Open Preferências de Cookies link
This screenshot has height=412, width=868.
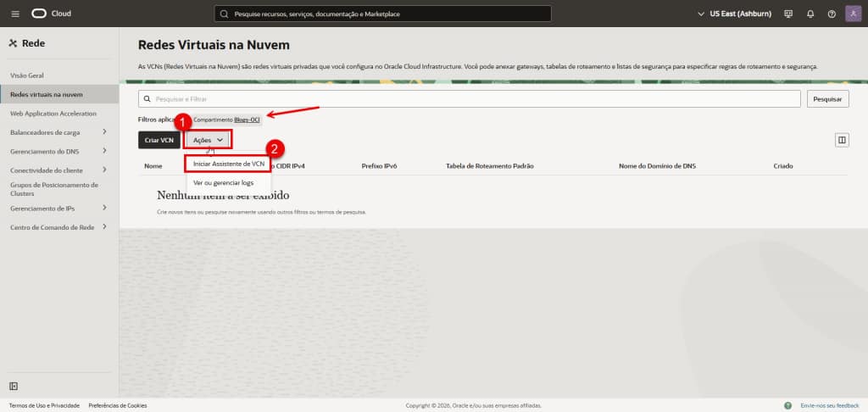click(x=117, y=405)
